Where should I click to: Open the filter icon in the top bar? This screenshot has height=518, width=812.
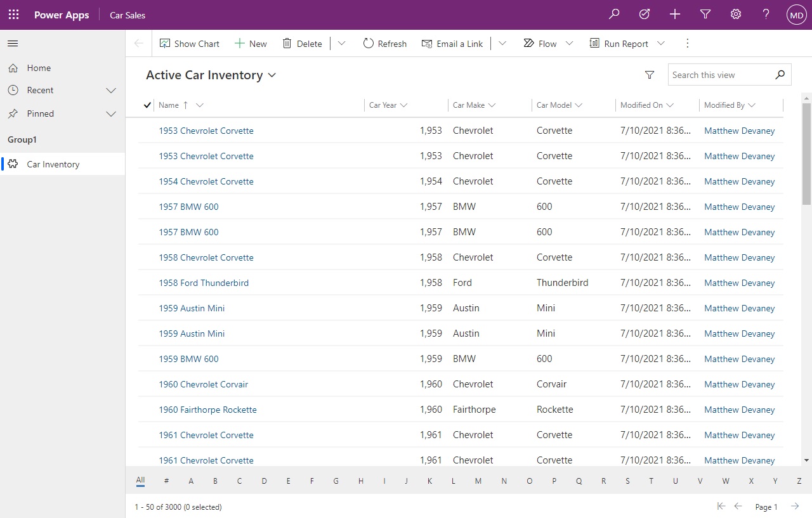point(705,14)
